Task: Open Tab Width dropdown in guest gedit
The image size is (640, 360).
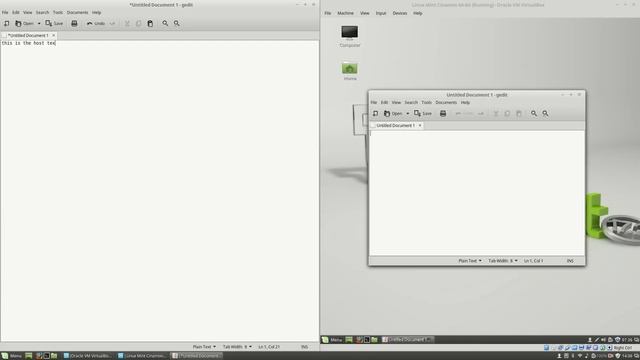Action: (503, 260)
